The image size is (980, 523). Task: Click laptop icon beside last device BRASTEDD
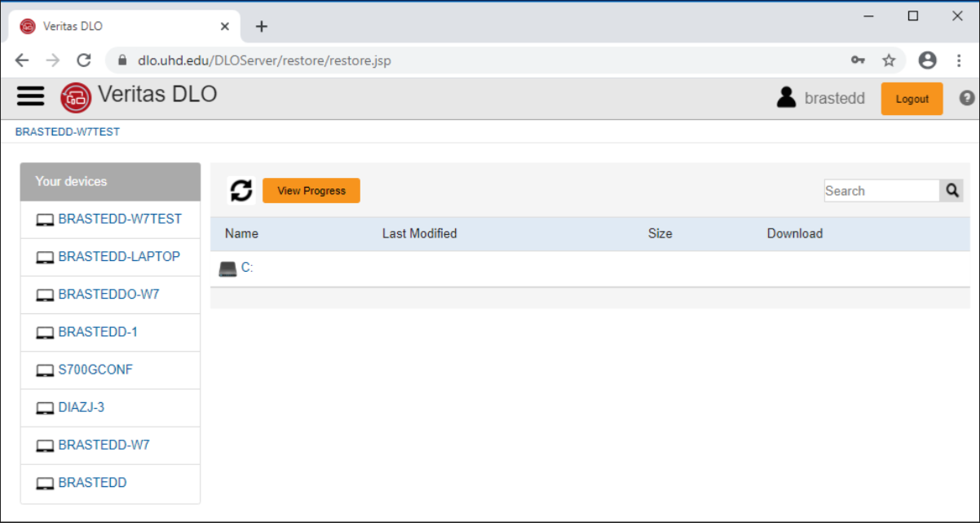coord(45,484)
